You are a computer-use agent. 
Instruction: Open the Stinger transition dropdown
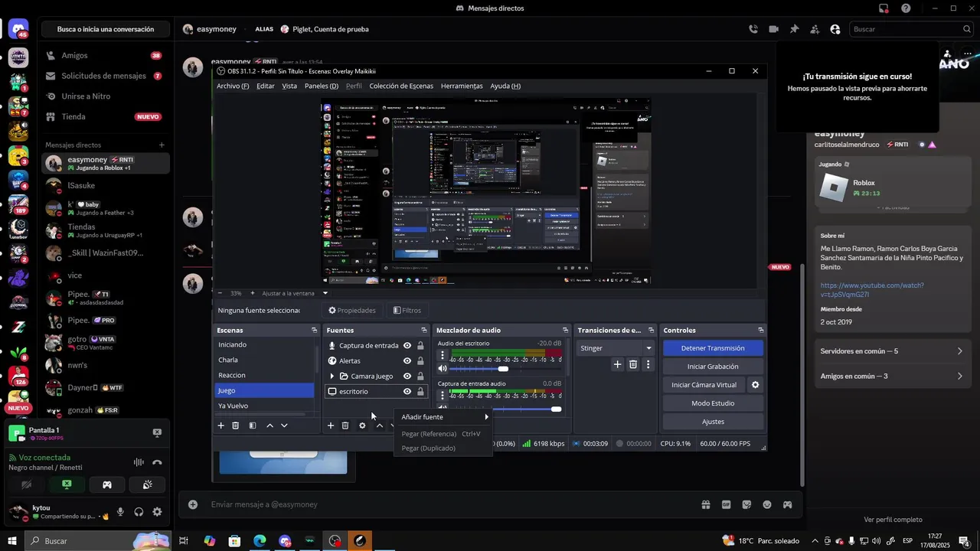tap(616, 348)
